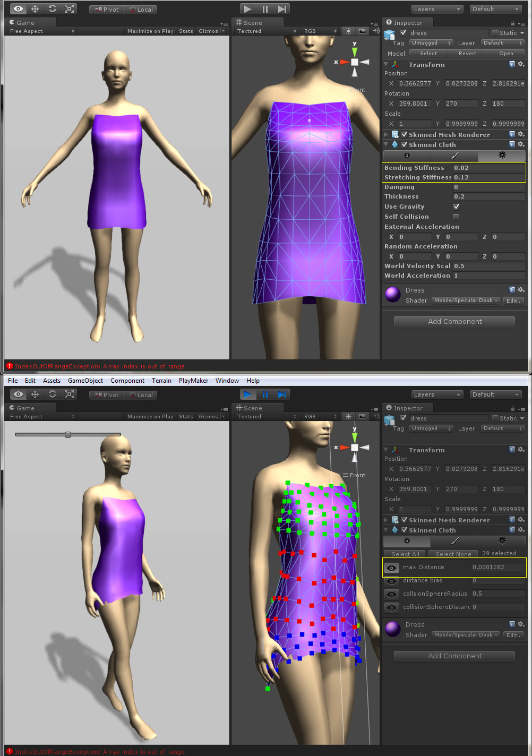
Task: Click the Add Component button
Action: point(454,321)
